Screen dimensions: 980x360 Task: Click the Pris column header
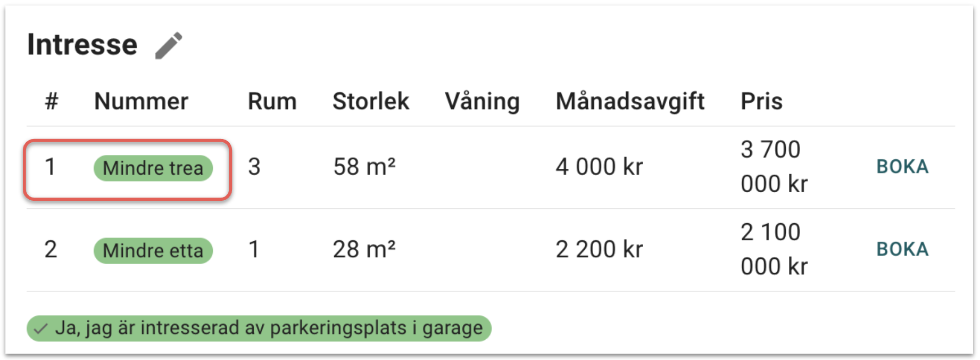click(x=761, y=101)
